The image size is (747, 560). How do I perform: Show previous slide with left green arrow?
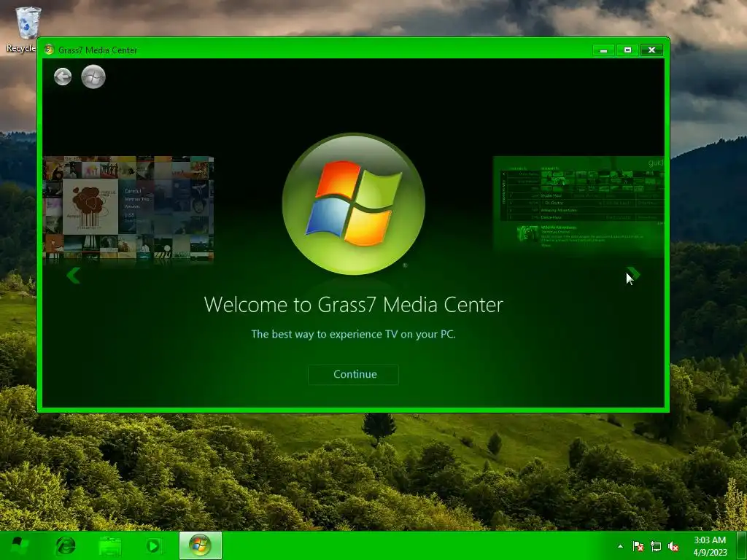pyautogui.click(x=73, y=275)
